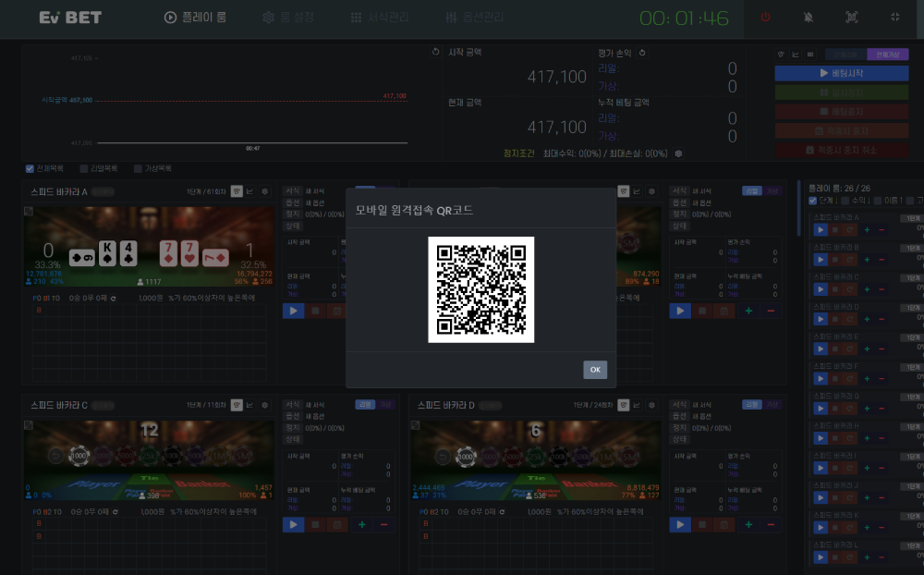Image resolution: width=924 pixels, height=575 pixels.
Task: Click the chart icon above 배팅시작
Action: pyautogui.click(x=796, y=55)
